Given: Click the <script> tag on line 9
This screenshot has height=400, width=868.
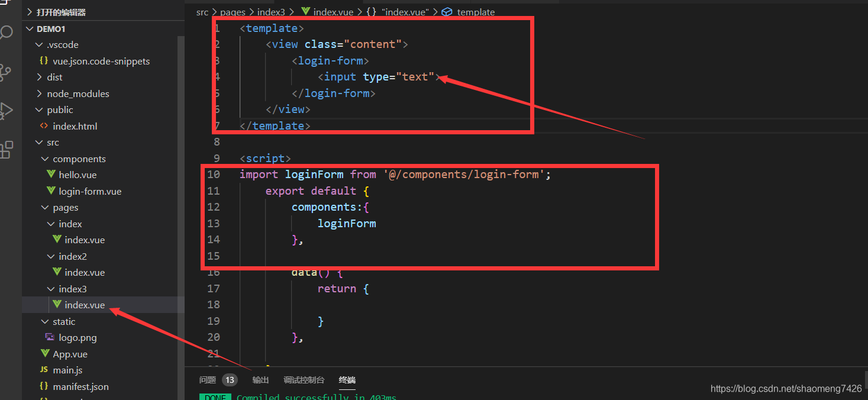Looking at the screenshot, I should (x=265, y=158).
